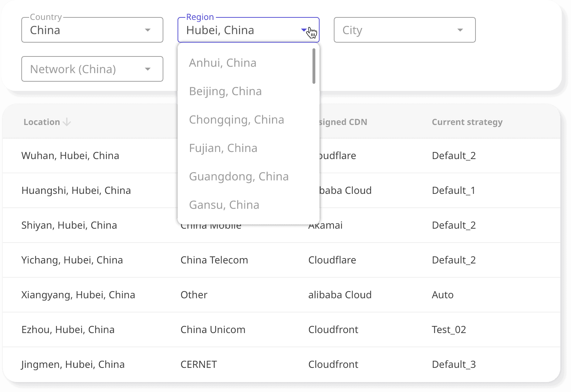
Task: Click Cloudfront CDN in Ezhou row
Action: [333, 330]
